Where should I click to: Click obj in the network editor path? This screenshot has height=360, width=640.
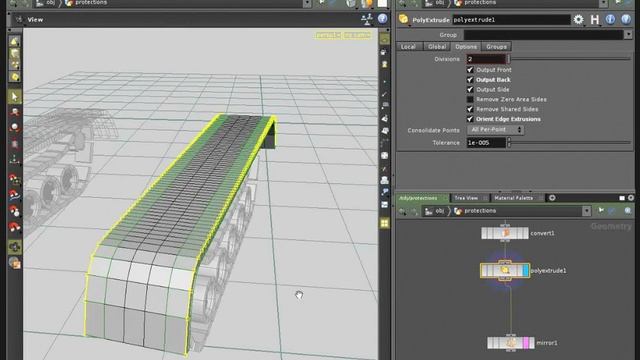[x=440, y=211]
